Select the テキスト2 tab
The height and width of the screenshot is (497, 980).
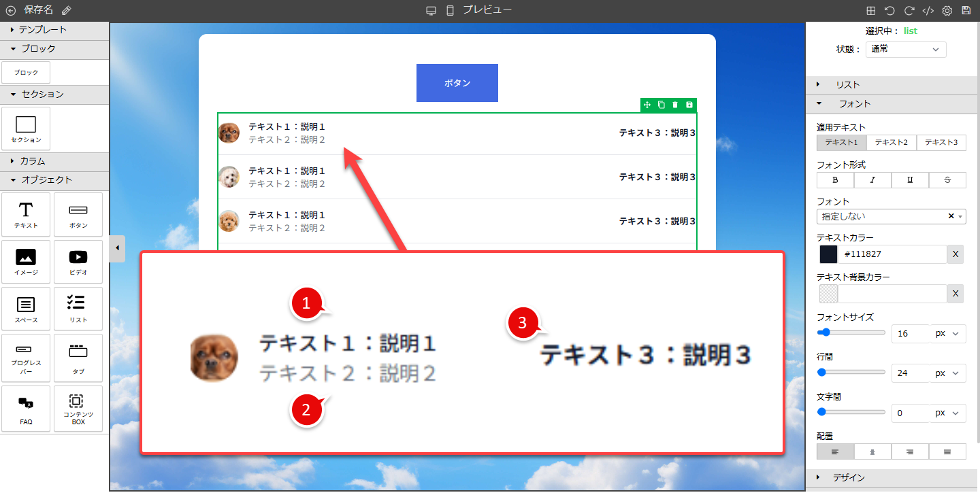(x=892, y=143)
